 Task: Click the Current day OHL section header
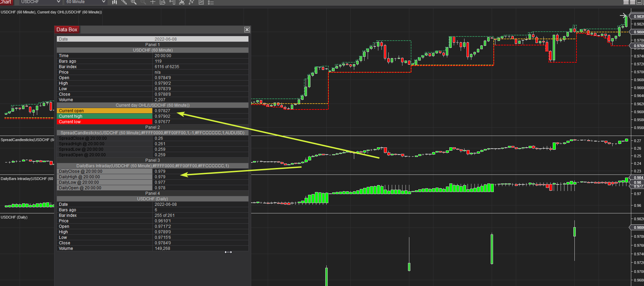153,105
